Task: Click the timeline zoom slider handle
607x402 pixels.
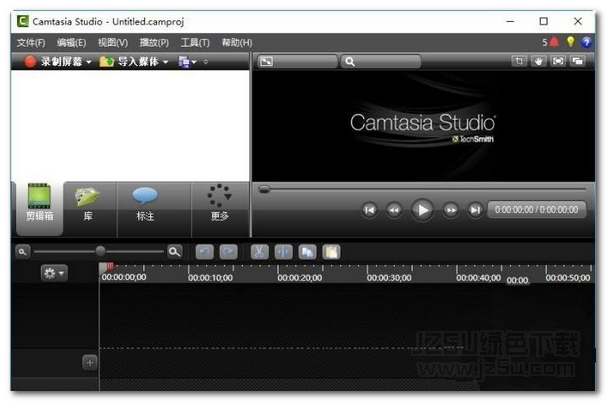Action: coord(100,251)
